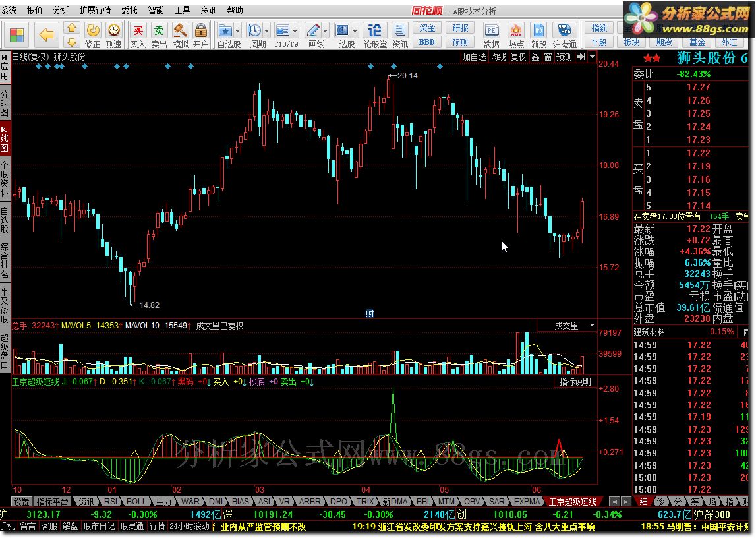
Task: Click the 研报 research report button
Action: click(460, 28)
